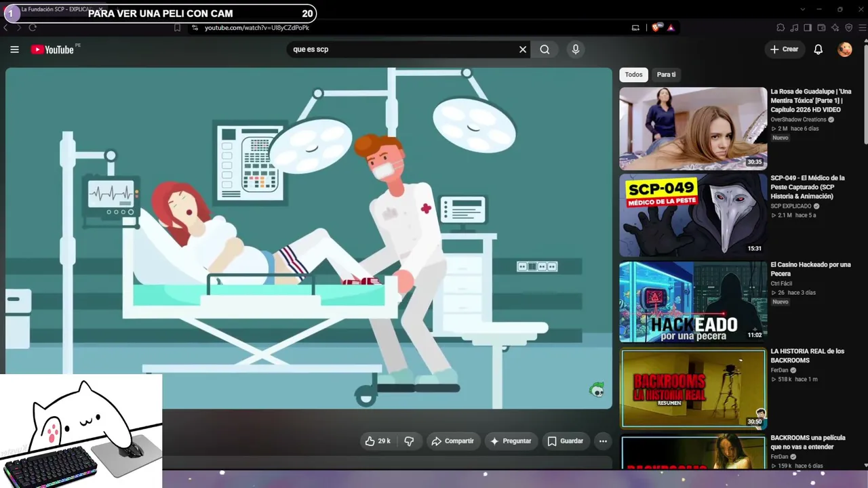
Task: Go forward with the browser forward arrow
Action: pos(18,28)
